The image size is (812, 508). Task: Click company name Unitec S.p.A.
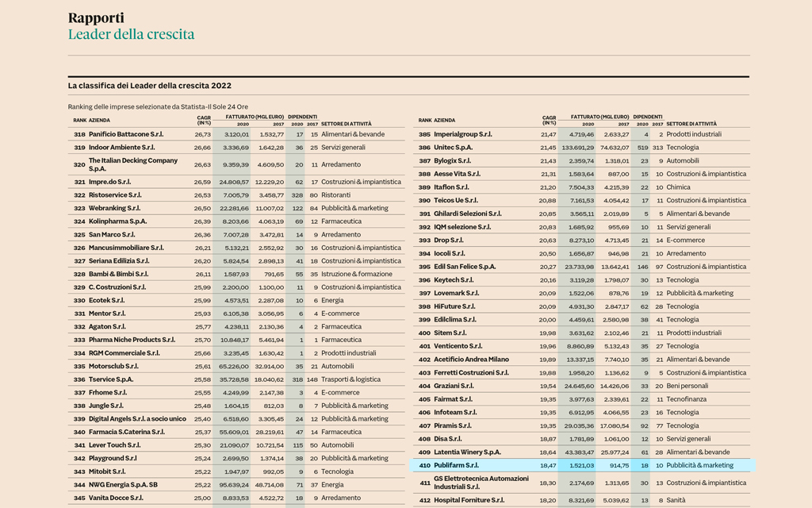point(453,147)
